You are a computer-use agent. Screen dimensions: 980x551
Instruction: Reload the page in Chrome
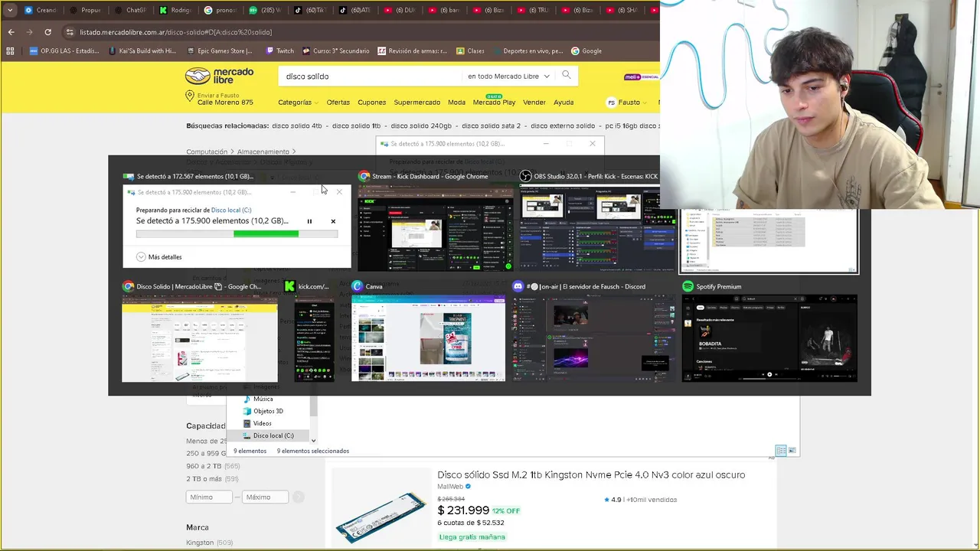point(47,32)
